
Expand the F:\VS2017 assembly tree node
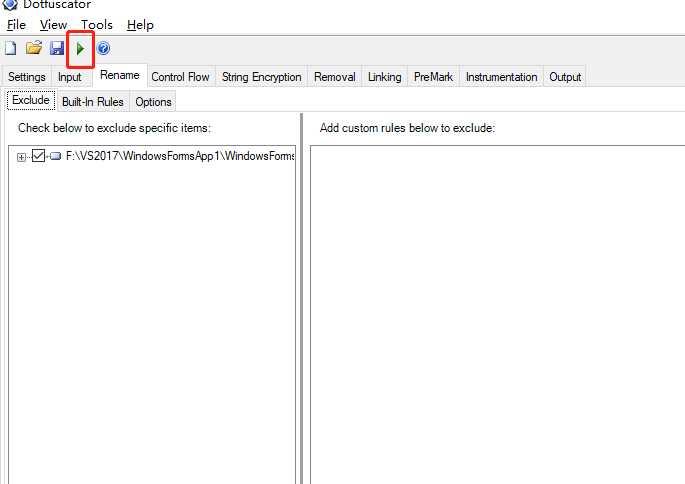pos(21,157)
